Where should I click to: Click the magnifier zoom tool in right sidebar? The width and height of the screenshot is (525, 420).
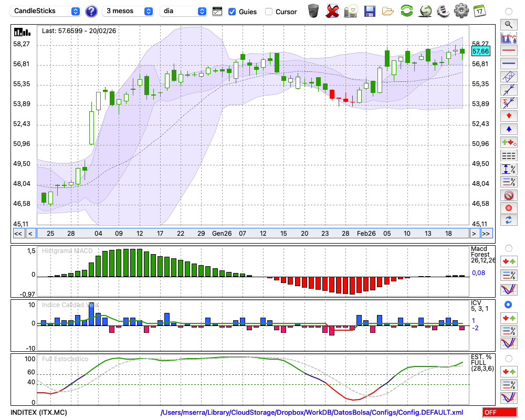508,24
